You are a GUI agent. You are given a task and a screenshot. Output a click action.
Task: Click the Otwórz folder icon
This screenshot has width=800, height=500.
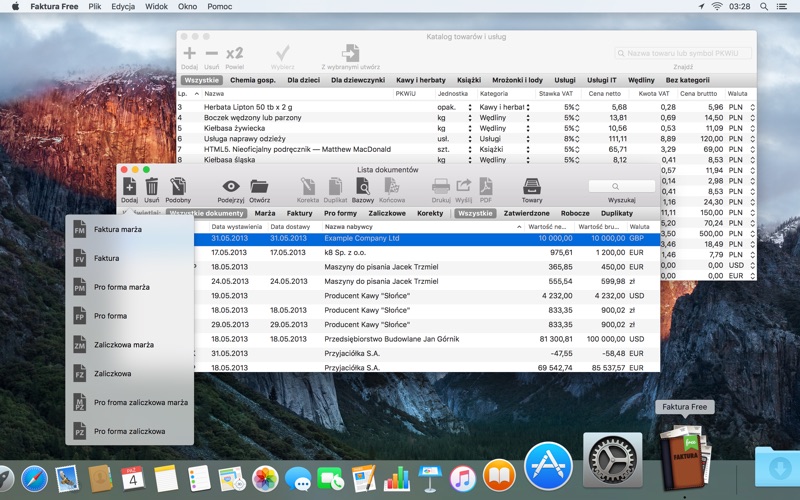259,187
